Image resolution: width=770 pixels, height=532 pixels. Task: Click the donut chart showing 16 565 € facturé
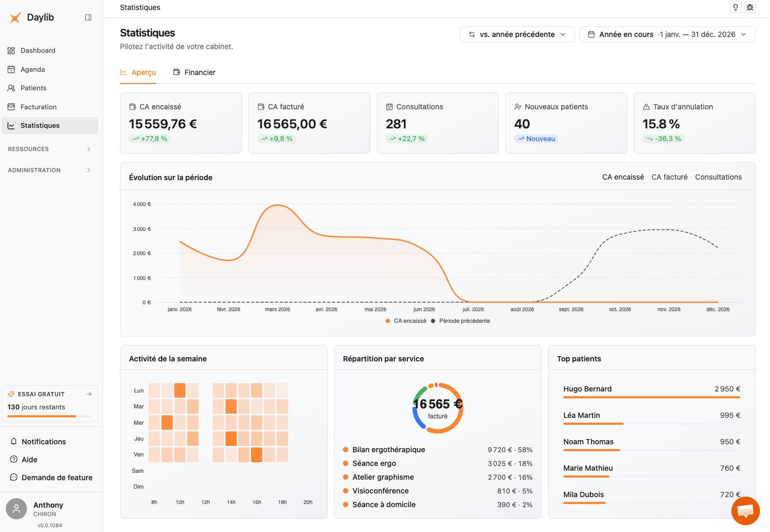coord(438,408)
